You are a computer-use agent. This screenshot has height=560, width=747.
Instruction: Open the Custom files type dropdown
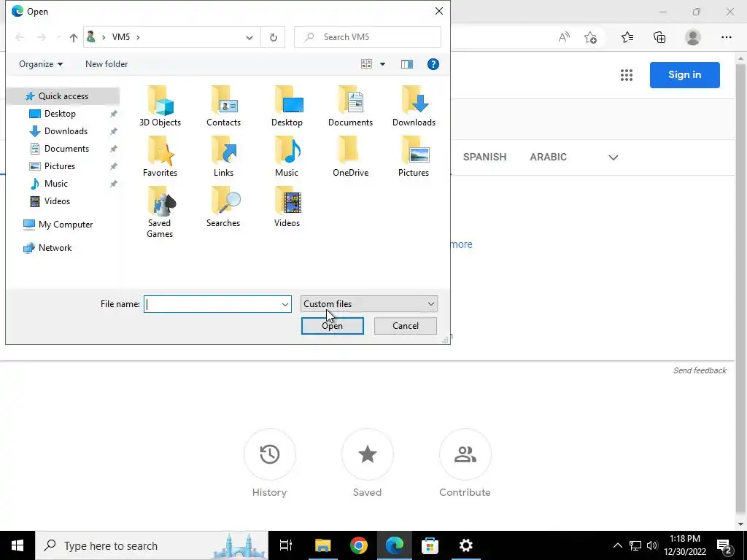coord(368,304)
